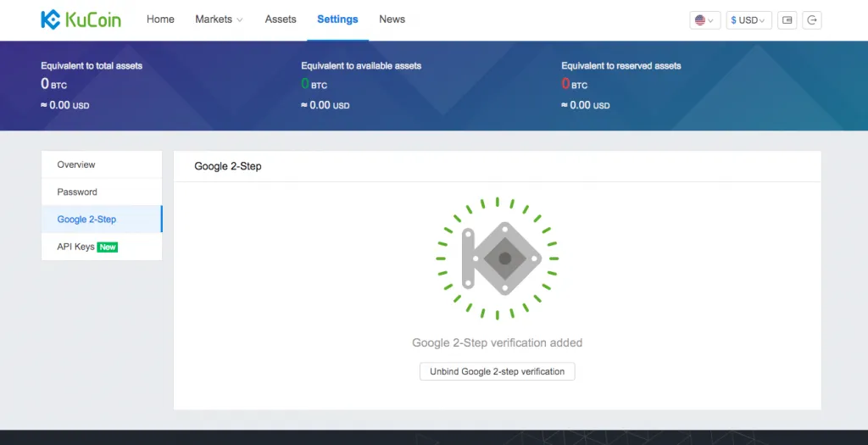
Task: Go to the Home page
Action: [x=160, y=19]
